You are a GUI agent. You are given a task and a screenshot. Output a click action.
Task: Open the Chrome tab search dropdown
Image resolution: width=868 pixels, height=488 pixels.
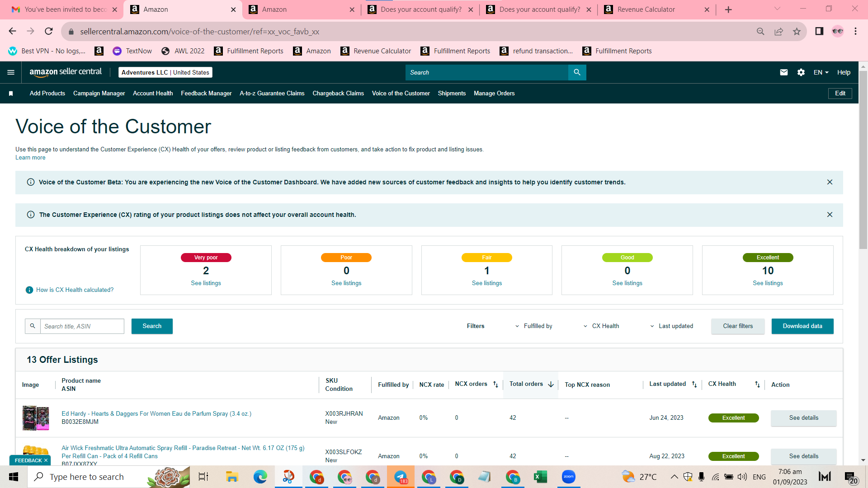pyautogui.click(x=777, y=9)
